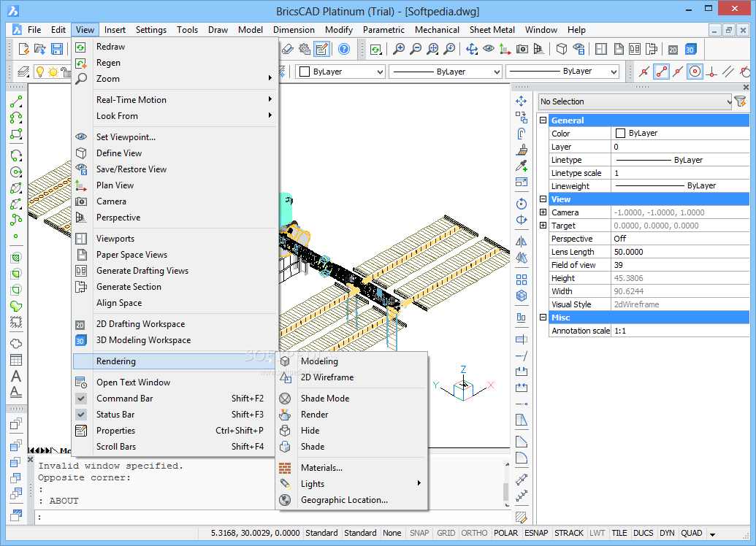Click the Zoom In magnifier toolbar icon
This screenshot has height=546, width=756.
tap(398, 49)
